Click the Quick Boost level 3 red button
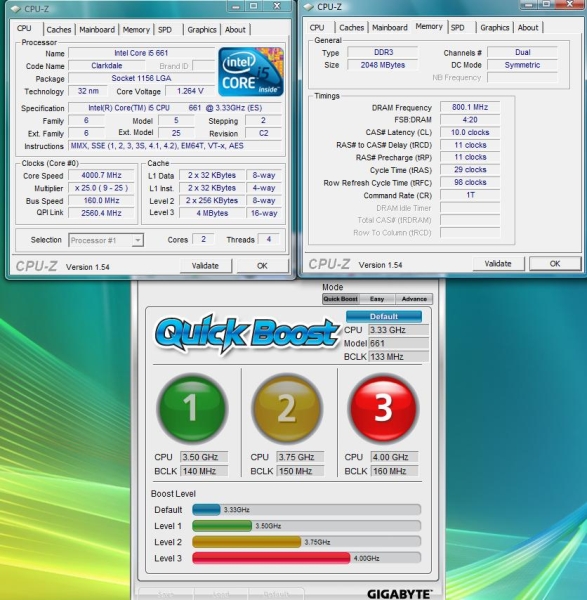Image resolution: width=587 pixels, height=600 pixels. pyautogui.click(x=383, y=409)
